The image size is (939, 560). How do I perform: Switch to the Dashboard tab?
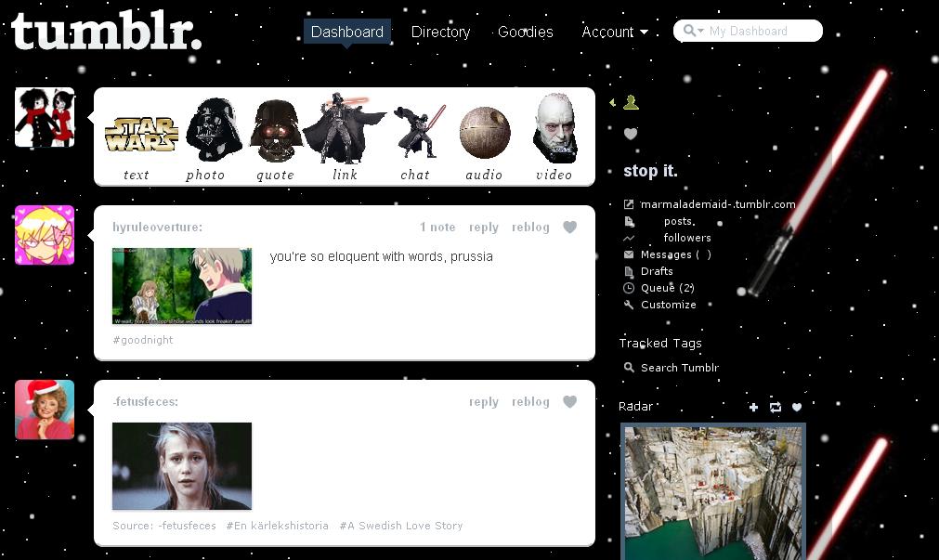pos(347,31)
